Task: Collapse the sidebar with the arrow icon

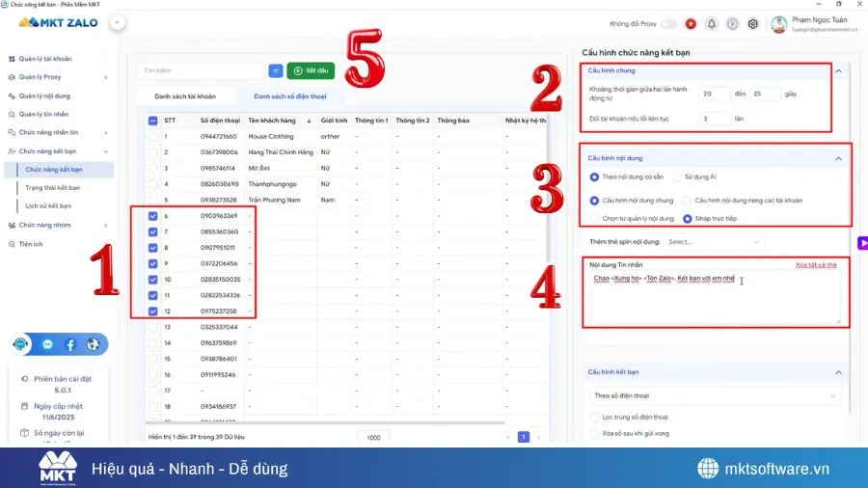Action: 117,21
